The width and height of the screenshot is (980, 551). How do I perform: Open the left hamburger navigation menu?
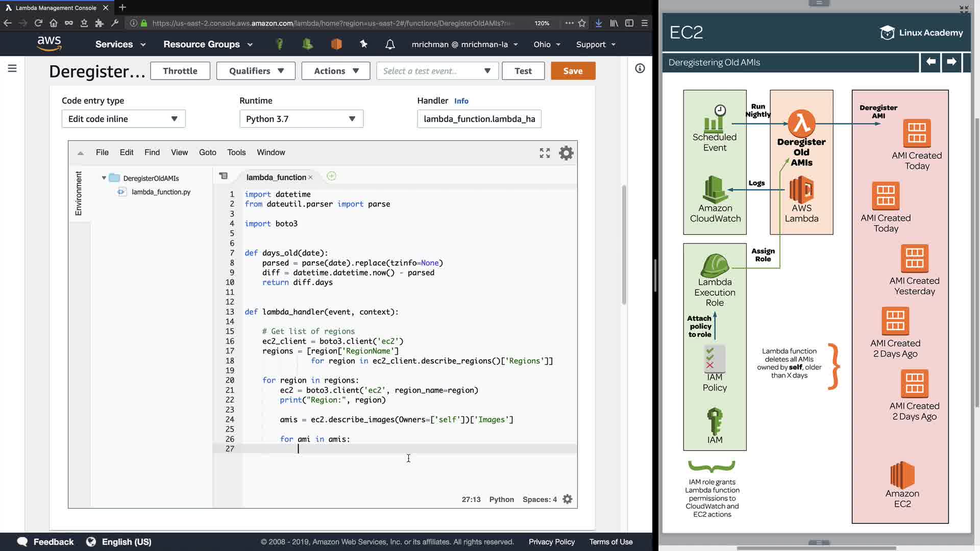coord(12,68)
